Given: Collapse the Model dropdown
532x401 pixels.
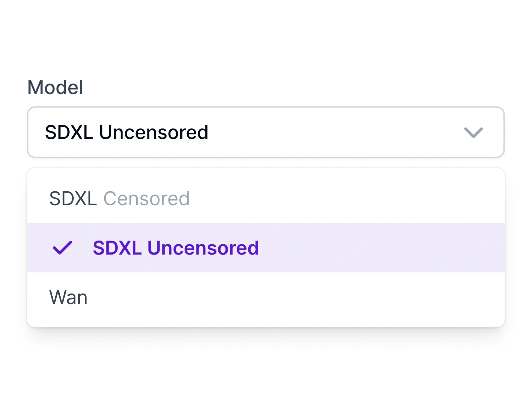Looking at the screenshot, I should pos(473,133).
